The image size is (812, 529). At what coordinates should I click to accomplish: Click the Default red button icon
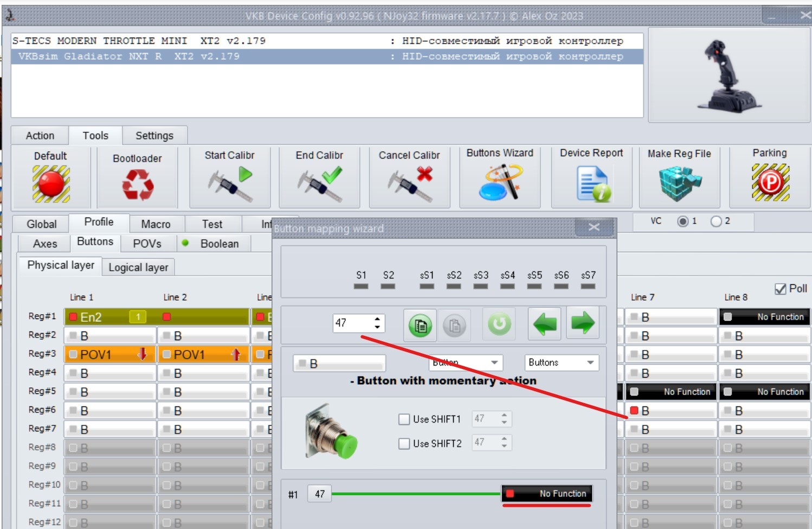51,184
